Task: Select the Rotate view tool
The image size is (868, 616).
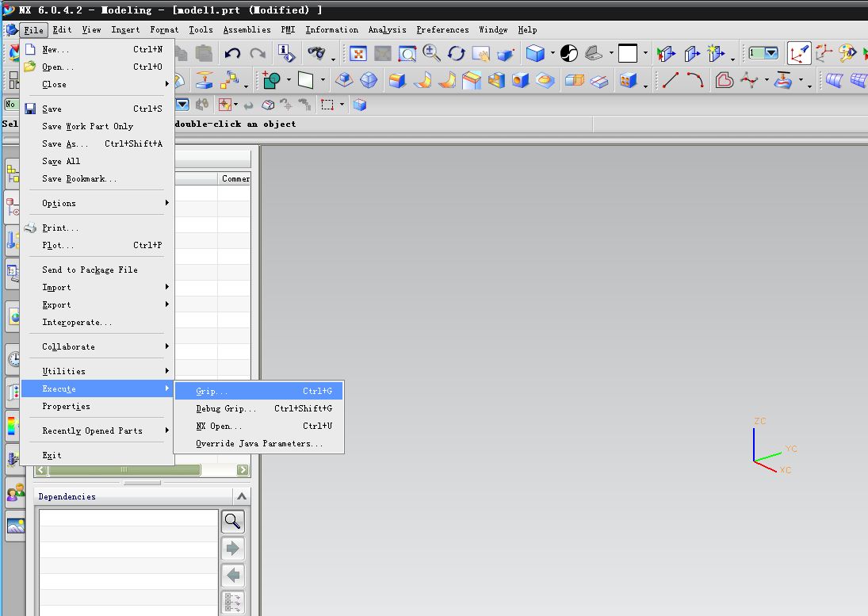Action: [x=456, y=54]
